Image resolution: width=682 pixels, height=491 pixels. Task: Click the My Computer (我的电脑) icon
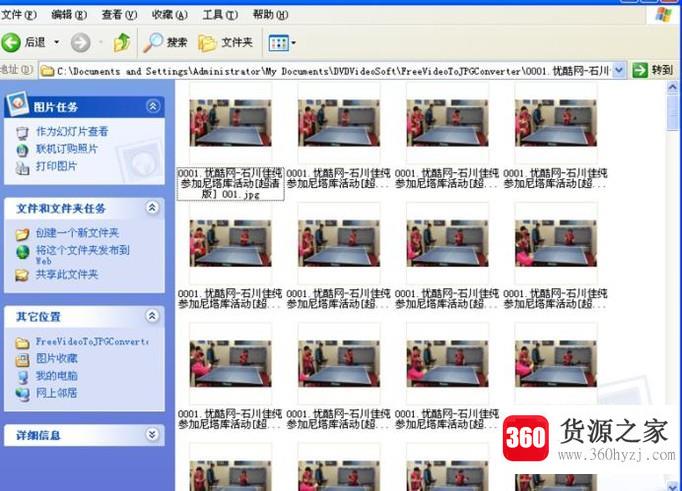click(22, 377)
